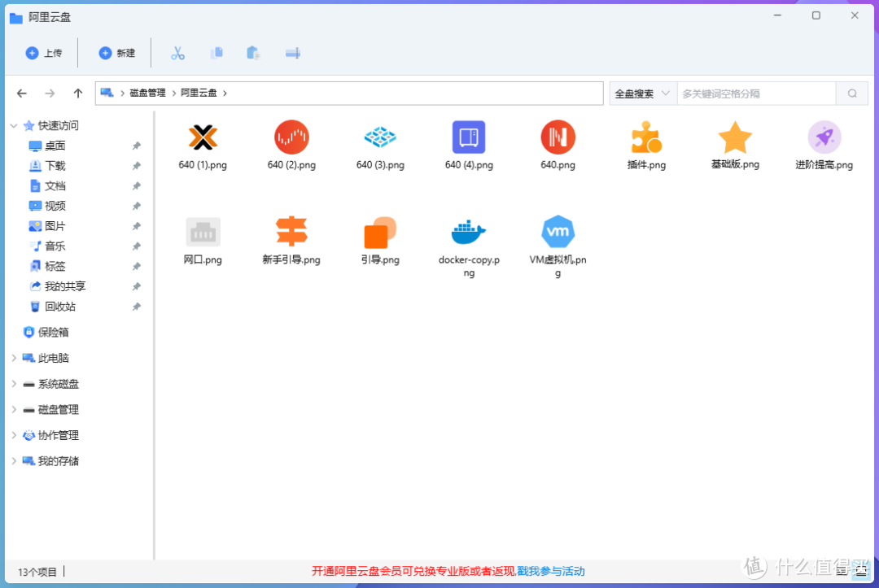Select the Rename icon in the toolbar

point(292,52)
